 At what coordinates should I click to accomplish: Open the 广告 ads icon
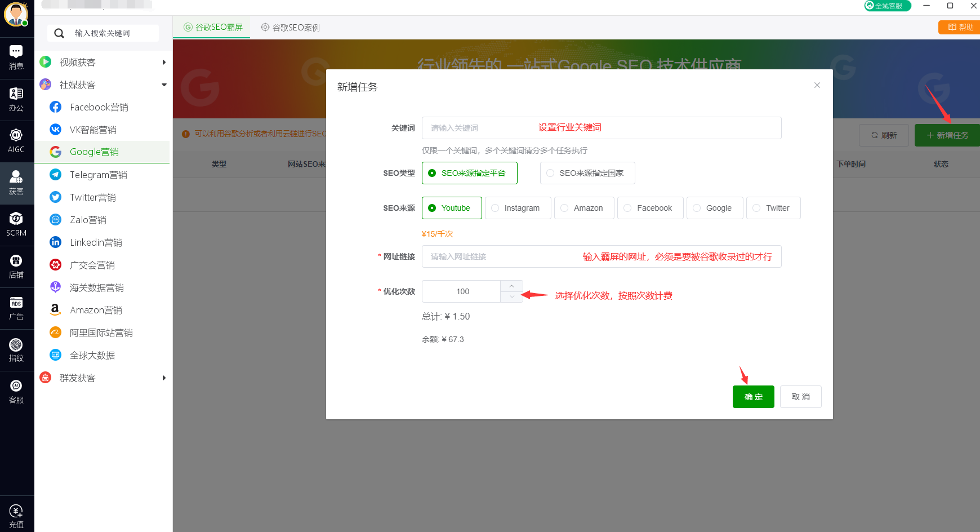click(16, 308)
